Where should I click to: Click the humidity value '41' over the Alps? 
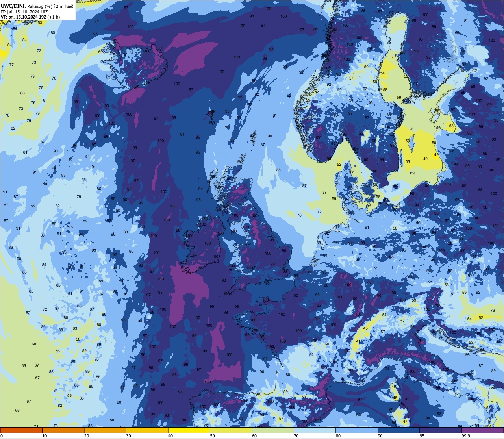(358, 341)
